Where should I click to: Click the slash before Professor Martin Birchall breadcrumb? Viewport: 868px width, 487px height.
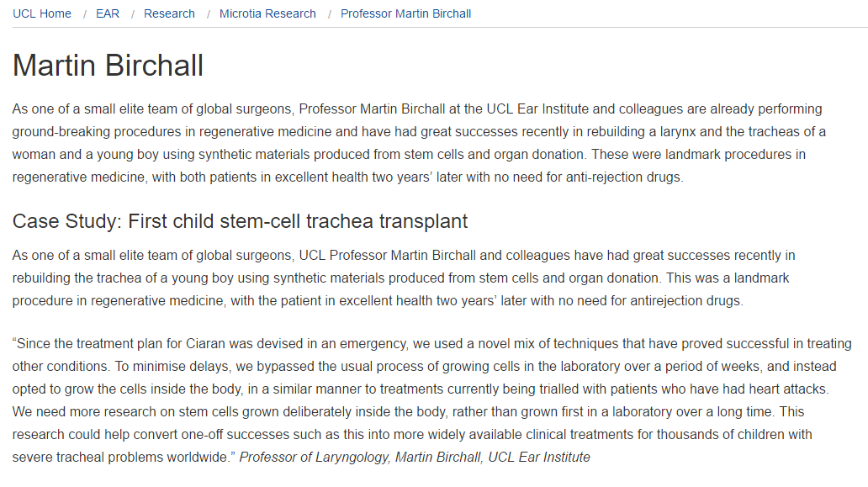click(x=329, y=13)
